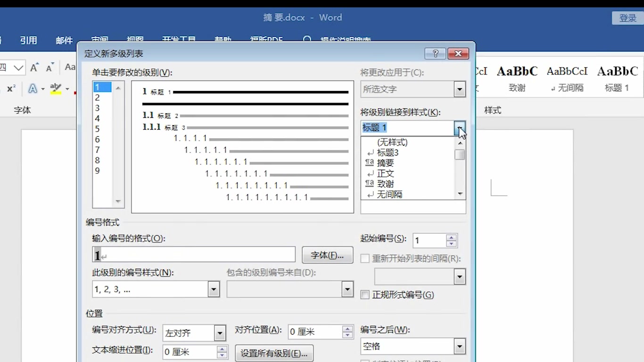Select level 4 in the level list
This screenshot has height=362, width=644.
102,118
